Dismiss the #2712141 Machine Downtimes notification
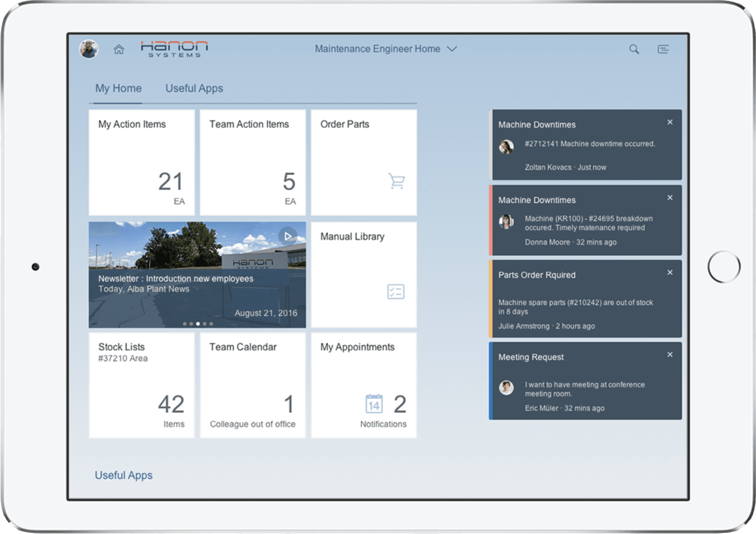Image resolution: width=756 pixels, height=534 pixels. 670,122
